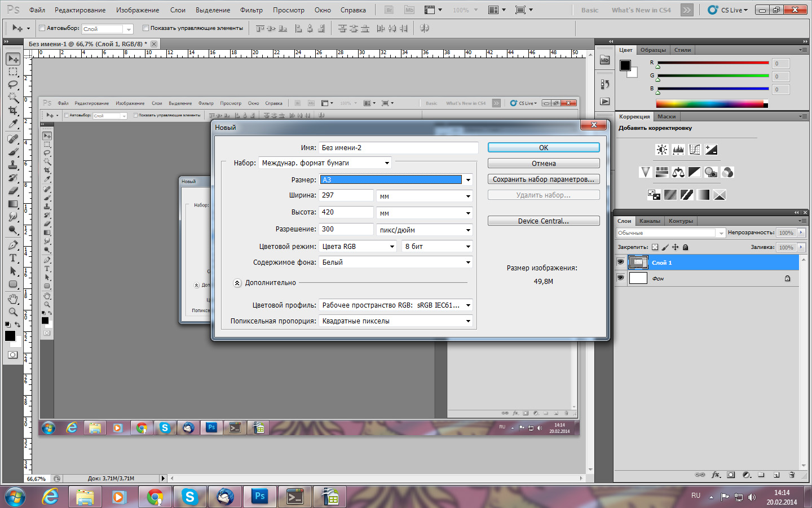This screenshot has height=508, width=812.
Task: Check Показать управляющие элементы option
Action: coord(145,28)
